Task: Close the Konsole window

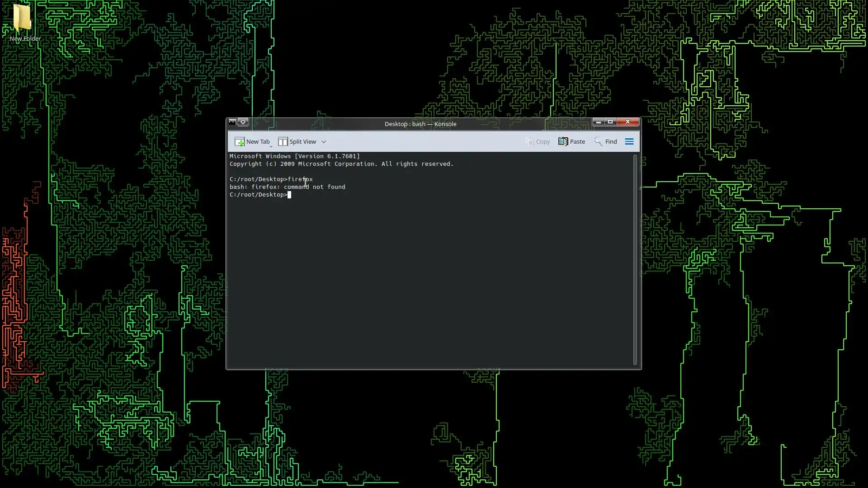Action: click(627, 122)
